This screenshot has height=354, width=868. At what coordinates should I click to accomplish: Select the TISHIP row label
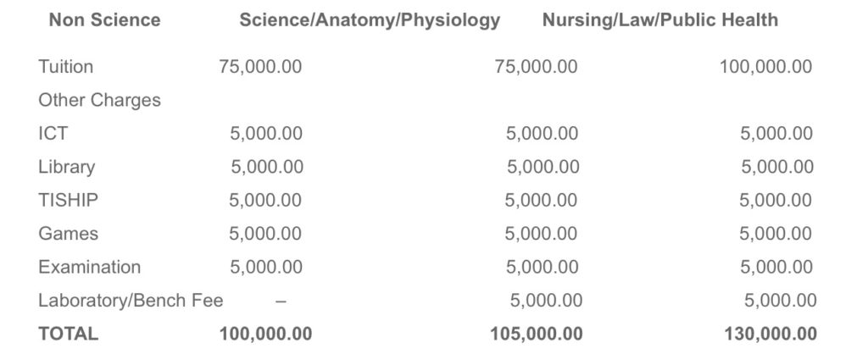[x=68, y=200]
